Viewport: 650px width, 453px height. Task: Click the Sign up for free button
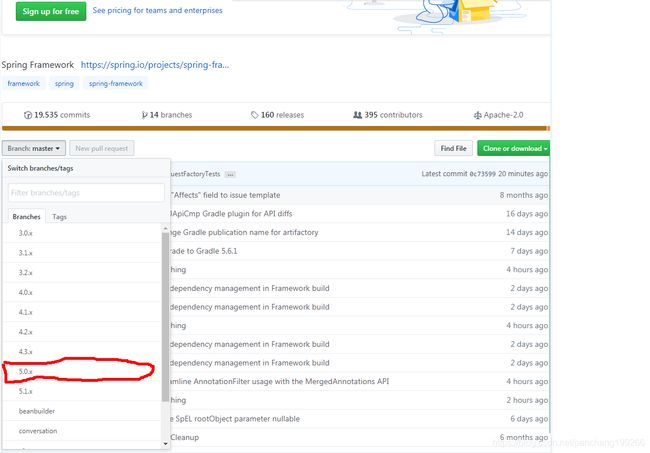pos(51,11)
